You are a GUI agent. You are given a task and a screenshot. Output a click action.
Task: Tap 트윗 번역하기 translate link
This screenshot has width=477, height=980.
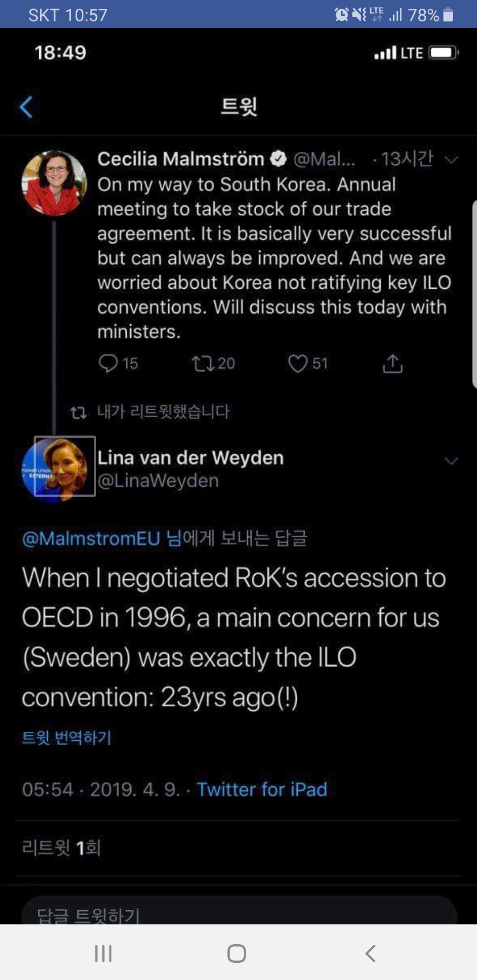pos(67,737)
